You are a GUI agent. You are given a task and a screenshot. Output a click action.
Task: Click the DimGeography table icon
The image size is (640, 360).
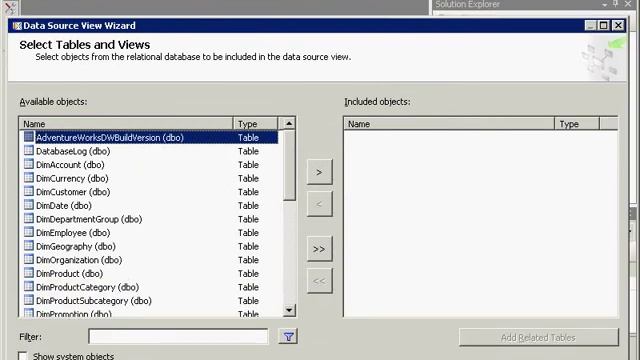point(29,246)
